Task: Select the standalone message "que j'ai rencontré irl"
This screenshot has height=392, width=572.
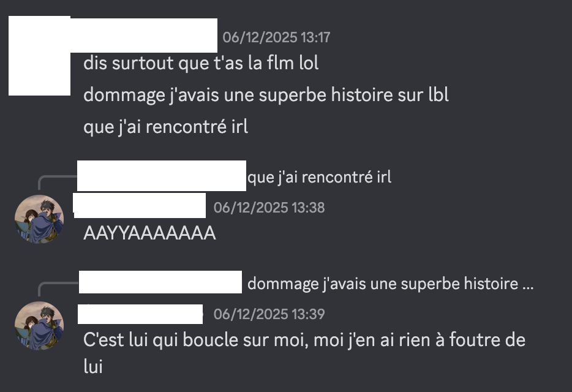Action: [x=165, y=127]
